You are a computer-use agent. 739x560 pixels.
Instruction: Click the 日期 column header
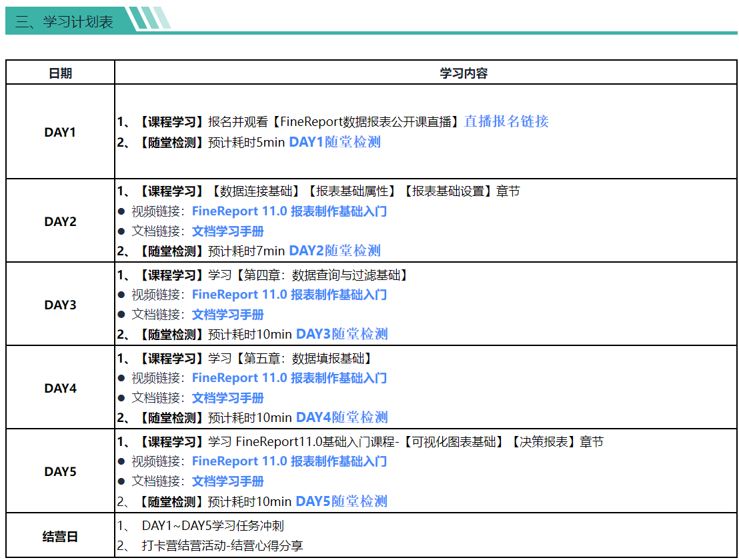point(60,73)
